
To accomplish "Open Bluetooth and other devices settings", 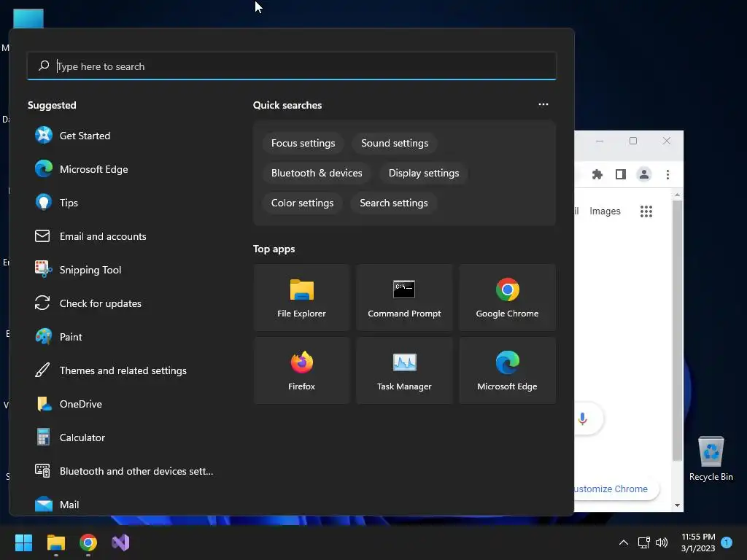I will click(124, 471).
